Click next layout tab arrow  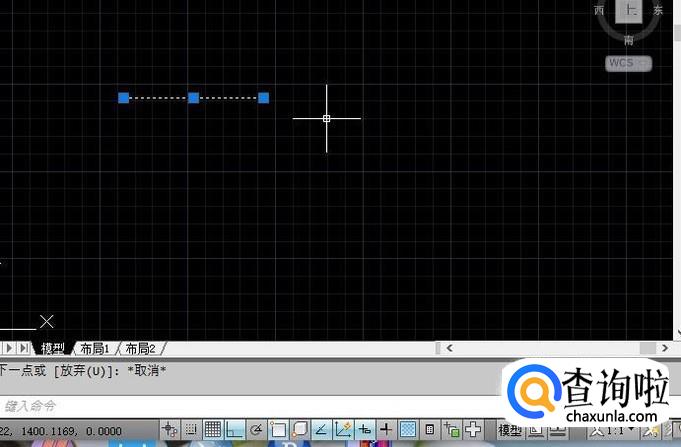click(10, 348)
